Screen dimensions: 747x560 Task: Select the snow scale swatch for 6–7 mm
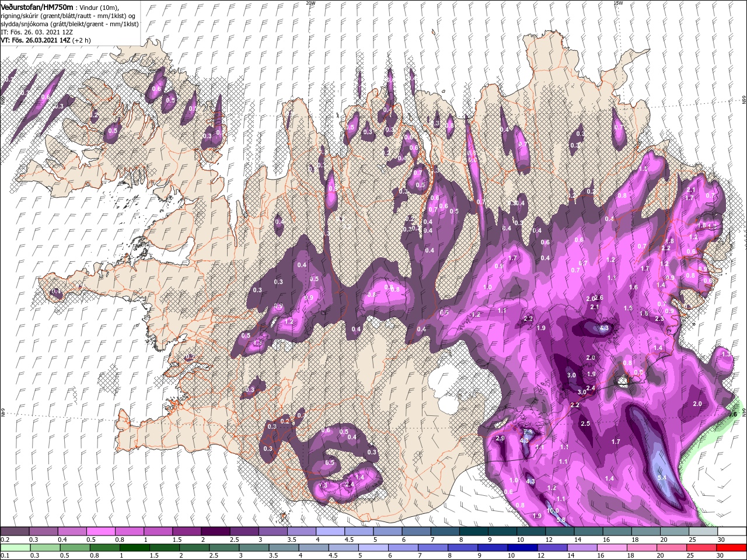coord(417,531)
